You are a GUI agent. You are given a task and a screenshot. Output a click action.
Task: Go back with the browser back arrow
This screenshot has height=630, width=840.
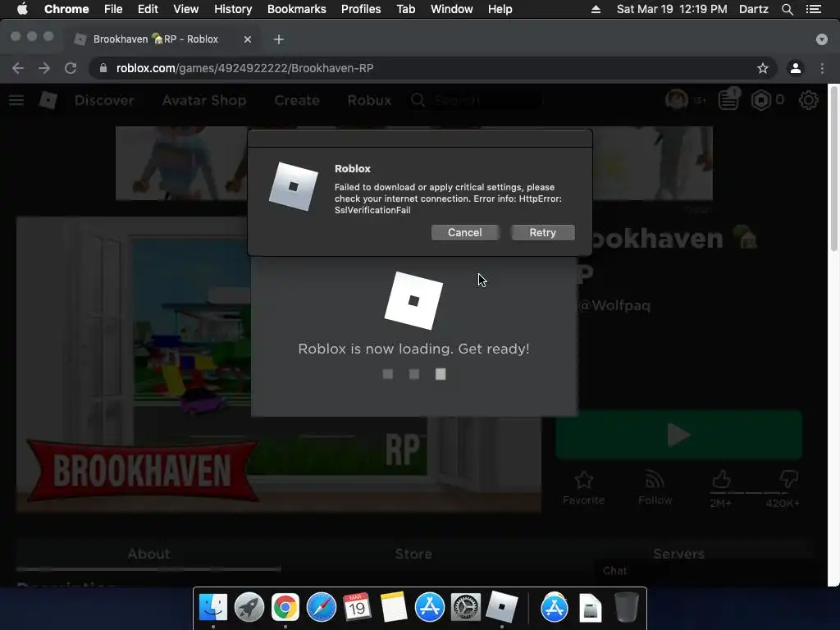(18, 68)
